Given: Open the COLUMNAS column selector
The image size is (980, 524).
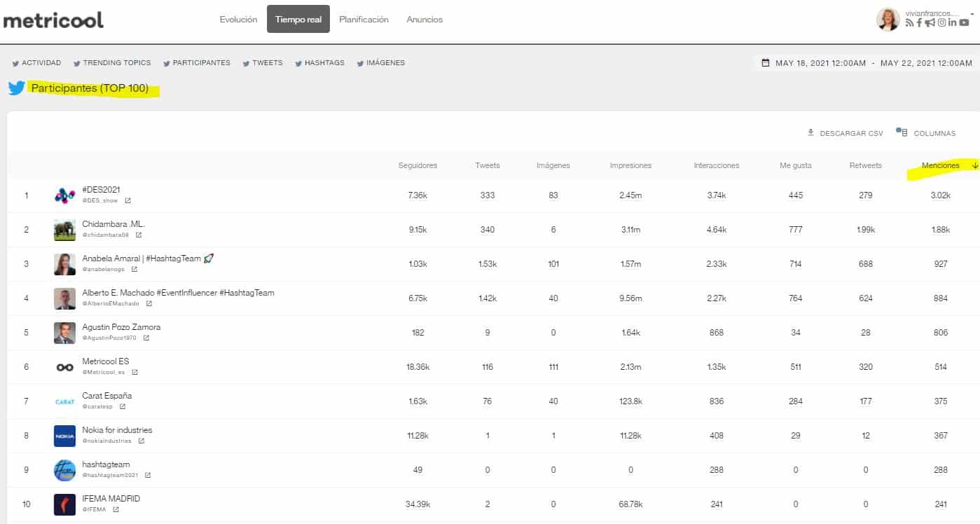Looking at the screenshot, I should 926,133.
